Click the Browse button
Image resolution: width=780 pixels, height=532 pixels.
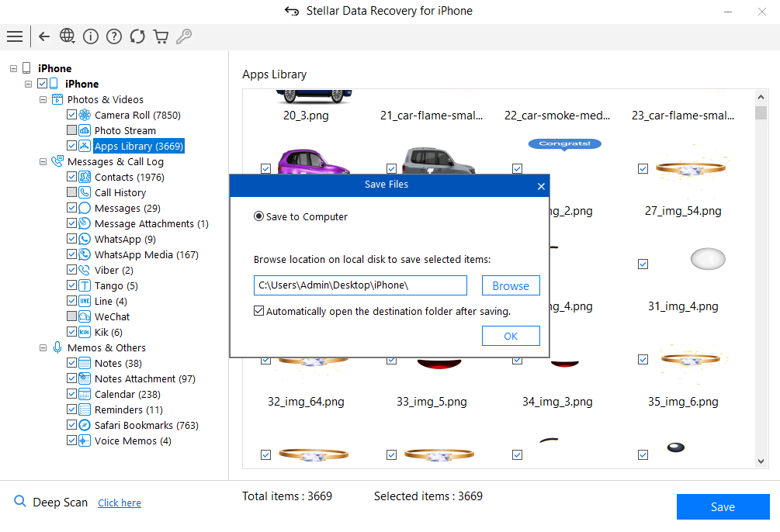511,285
